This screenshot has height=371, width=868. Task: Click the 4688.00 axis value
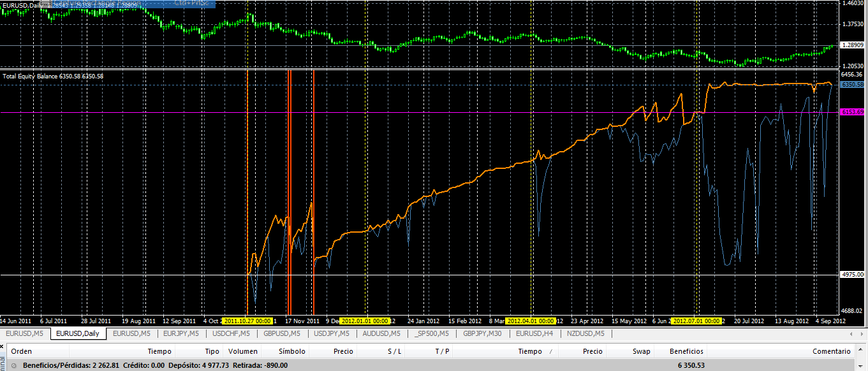click(x=853, y=311)
